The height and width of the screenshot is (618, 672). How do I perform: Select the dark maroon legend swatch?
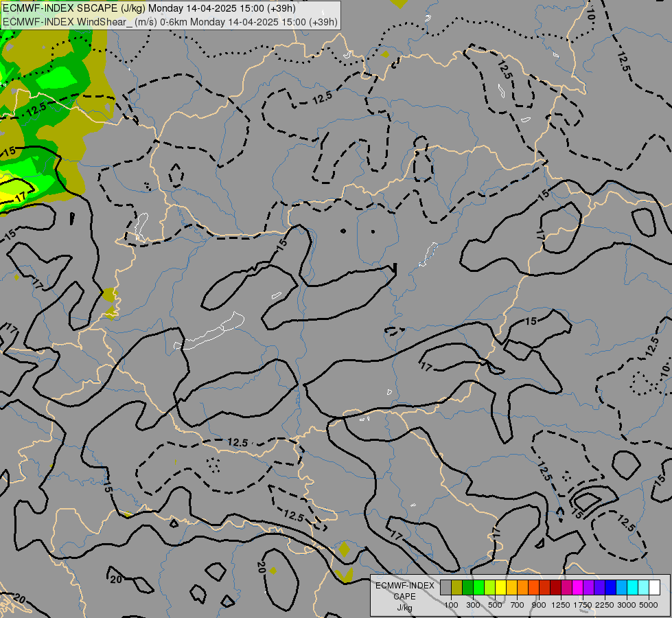555,587
